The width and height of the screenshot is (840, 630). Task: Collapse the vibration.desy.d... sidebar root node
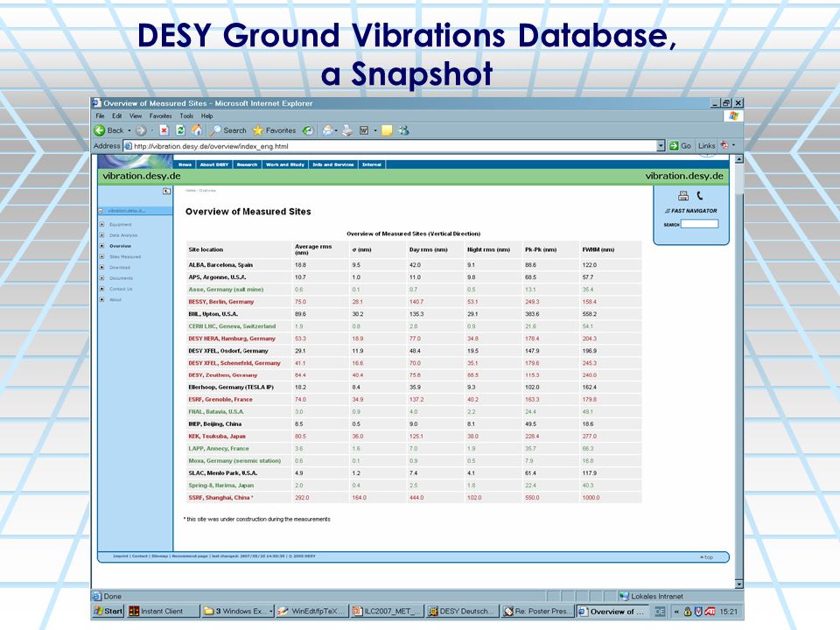point(101,211)
